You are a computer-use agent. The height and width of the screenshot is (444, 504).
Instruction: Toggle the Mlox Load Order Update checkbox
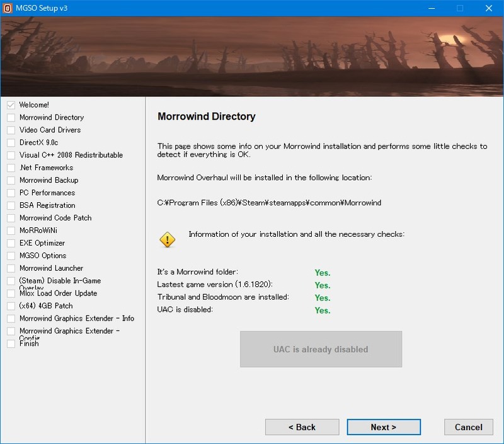point(11,293)
